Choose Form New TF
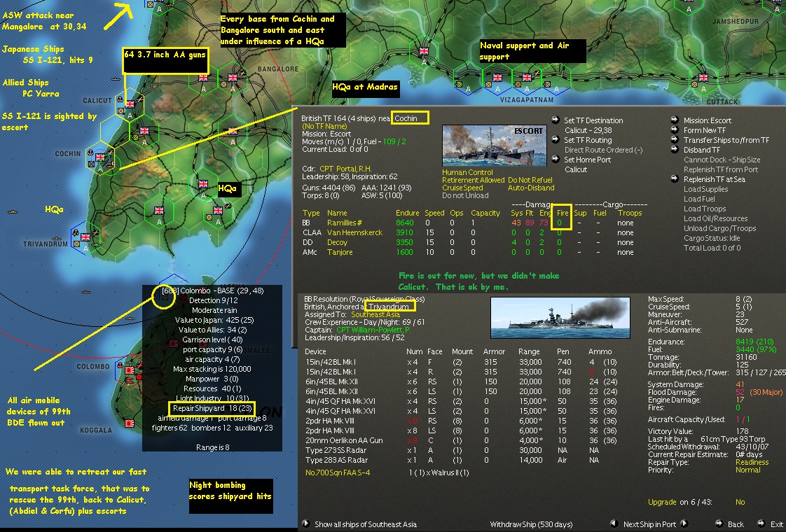The image size is (786, 532). [704, 129]
